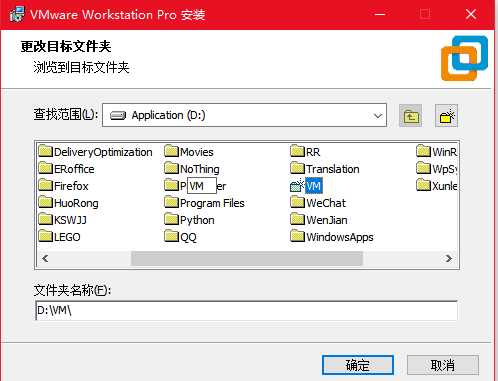The width and height of the screenshot is (498, 381).
Task: Select the WeChat folder
Action: 318,203
